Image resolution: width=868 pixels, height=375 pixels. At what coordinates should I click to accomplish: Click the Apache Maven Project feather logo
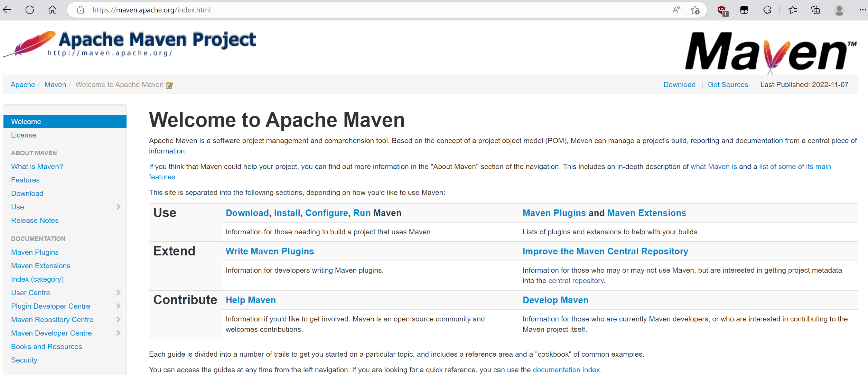(x=129, y=44)
